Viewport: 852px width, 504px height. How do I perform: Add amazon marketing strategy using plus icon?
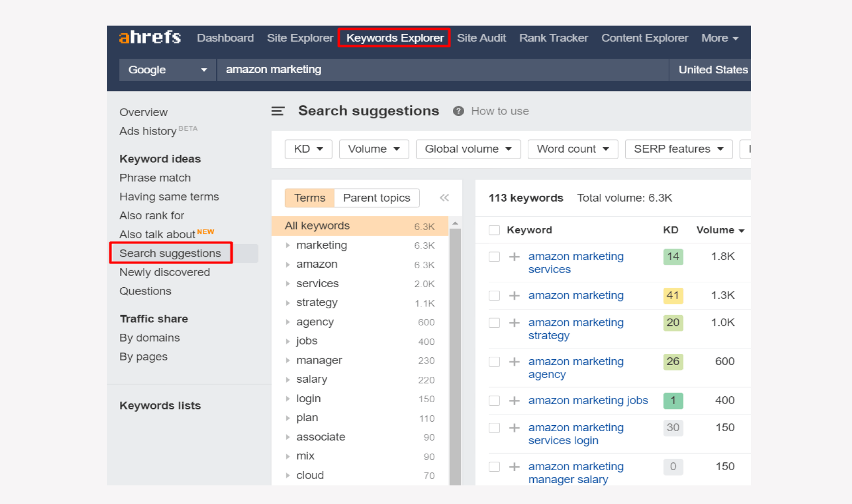coord(514,322)
